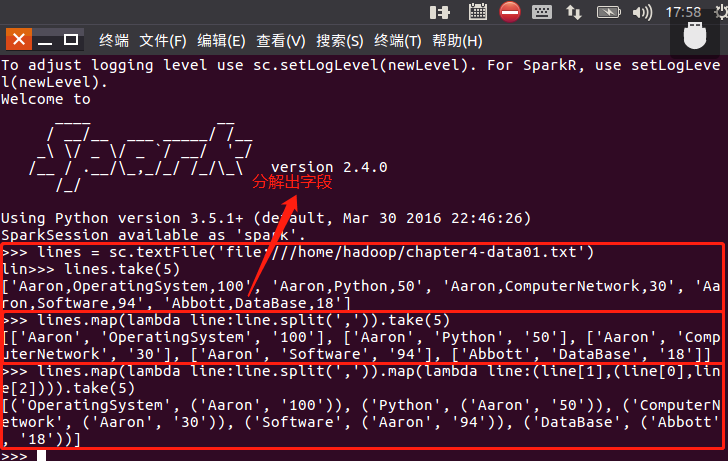Open the keyboard input method indicator
728x461 pixels.
pyautogui.click(x=542, y=12)
